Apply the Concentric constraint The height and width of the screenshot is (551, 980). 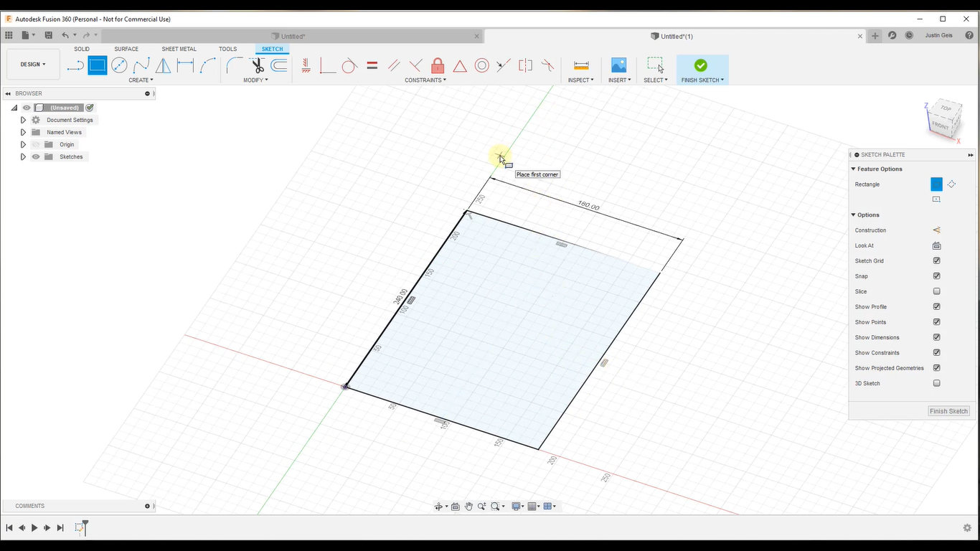coord(482,66)
